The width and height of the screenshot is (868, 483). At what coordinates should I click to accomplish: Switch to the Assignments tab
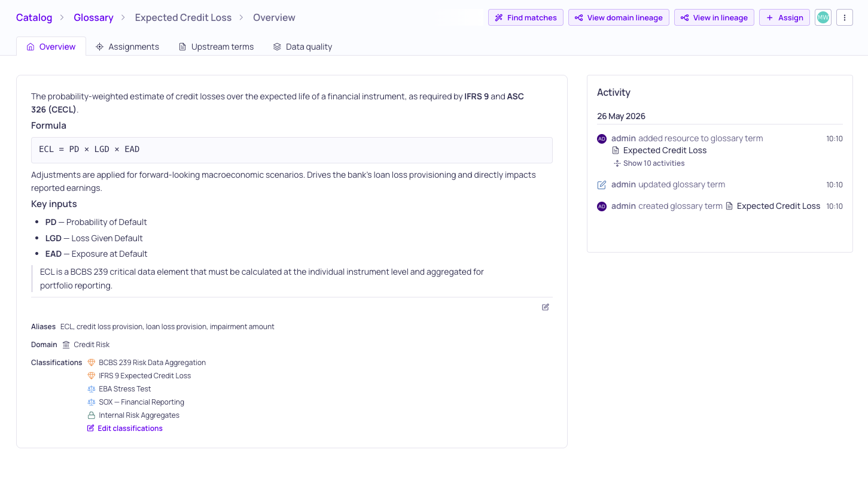click(x=127, y=47)
